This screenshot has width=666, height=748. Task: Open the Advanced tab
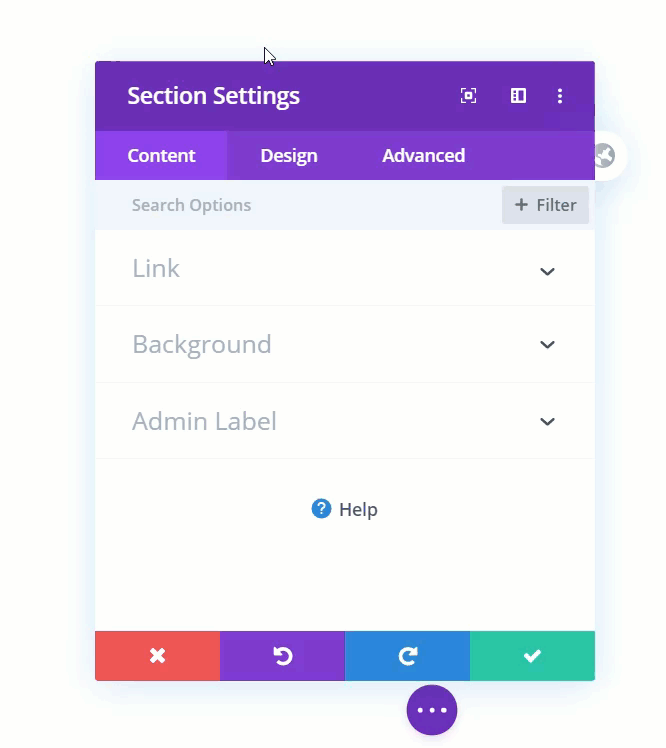[423, 156]
